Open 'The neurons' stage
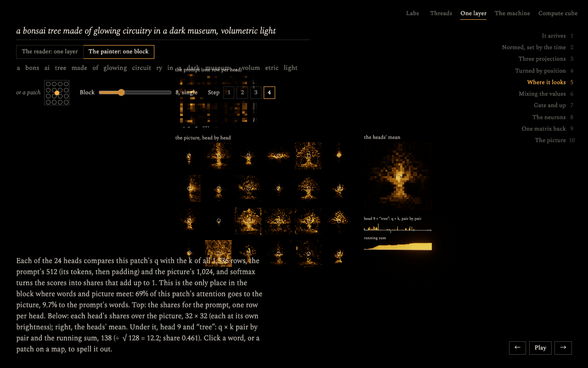588x368 pixels. point(553,117)
